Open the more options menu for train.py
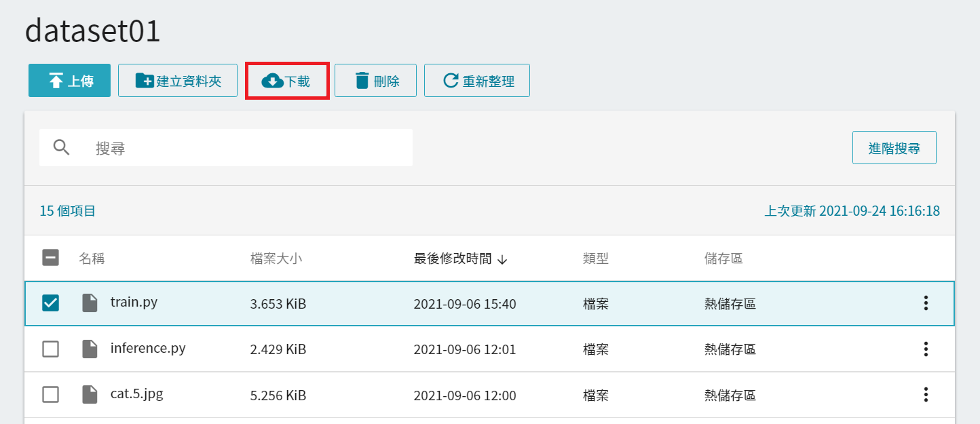Screen dimensions: 980x424 (x=926, y=303)
